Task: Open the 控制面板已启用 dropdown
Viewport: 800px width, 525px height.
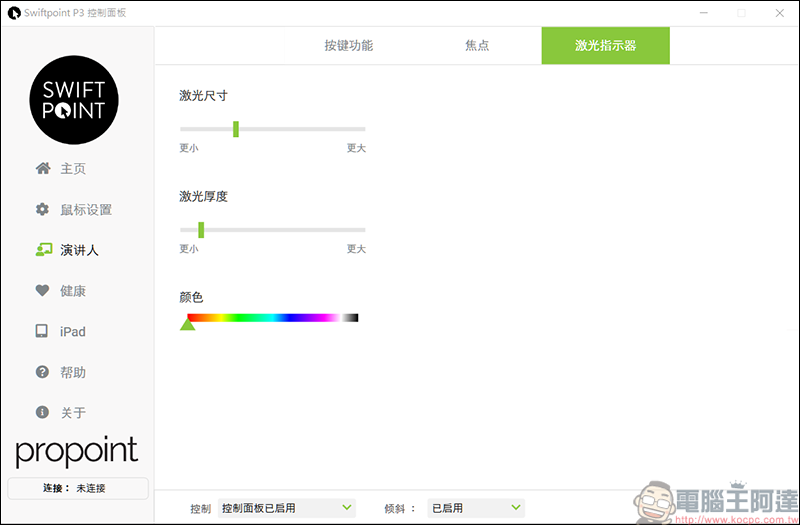Action: coord(287,508)
